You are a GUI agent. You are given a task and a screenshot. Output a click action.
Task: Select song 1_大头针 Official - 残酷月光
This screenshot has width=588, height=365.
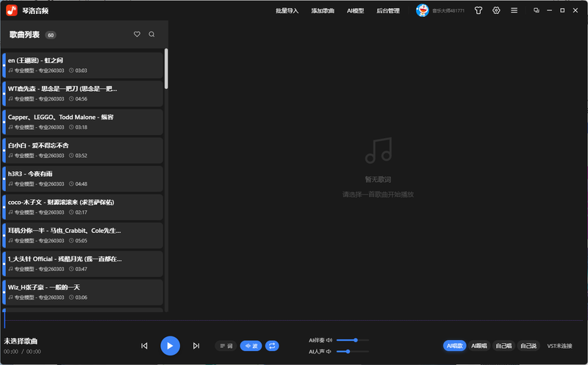(82, 264)
